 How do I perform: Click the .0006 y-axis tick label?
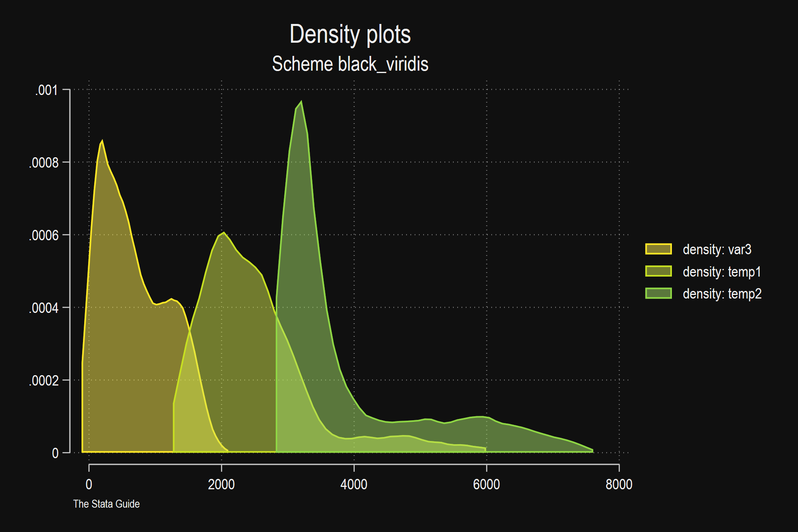click(x=44, y=235)
